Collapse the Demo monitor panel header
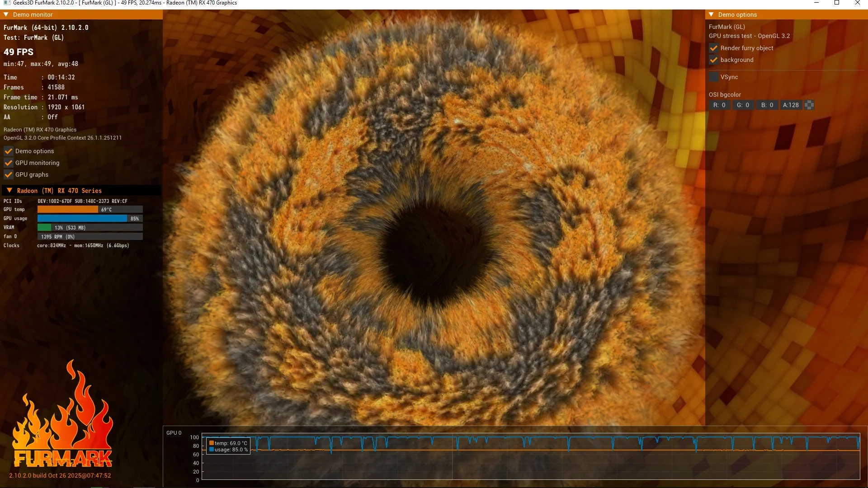Image resolution: width=868 pixels, height=488 pixels. point(6,14)
